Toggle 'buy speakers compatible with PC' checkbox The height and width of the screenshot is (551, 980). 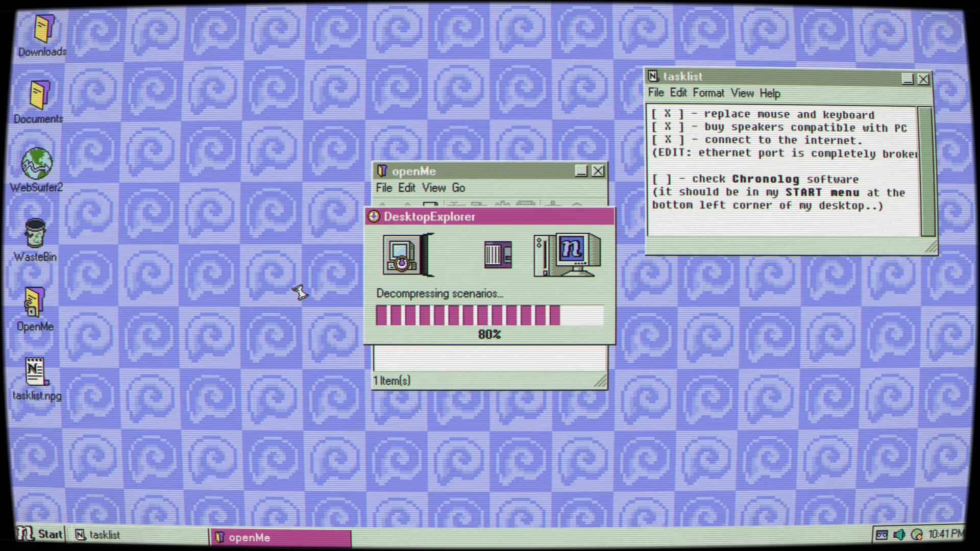pos(668,127)
